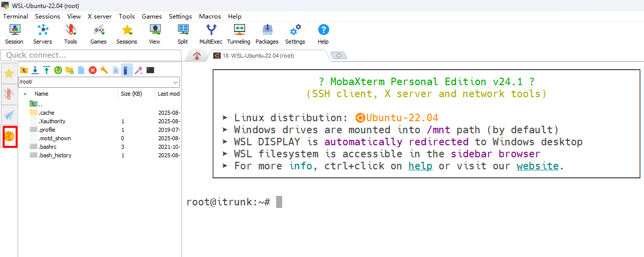Refresh the current folder with green circular icon
Image resolution: width=644 pixels, height=257 pixels.
tap(58, 70)
